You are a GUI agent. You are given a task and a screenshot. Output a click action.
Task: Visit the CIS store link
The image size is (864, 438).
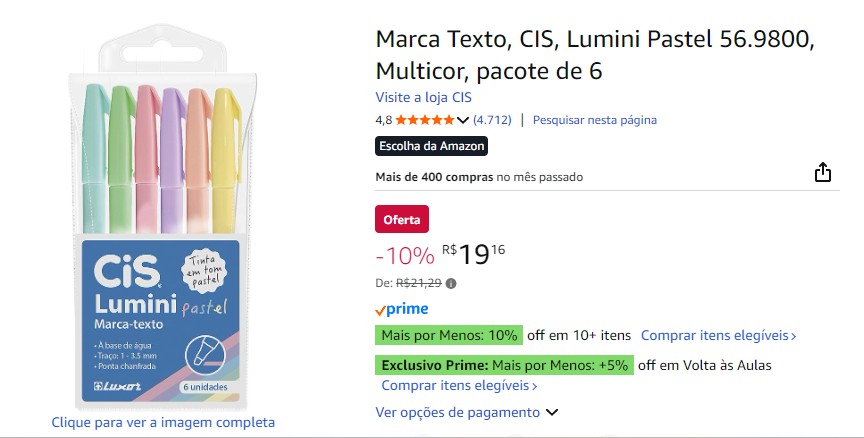[x=423, y=97]
